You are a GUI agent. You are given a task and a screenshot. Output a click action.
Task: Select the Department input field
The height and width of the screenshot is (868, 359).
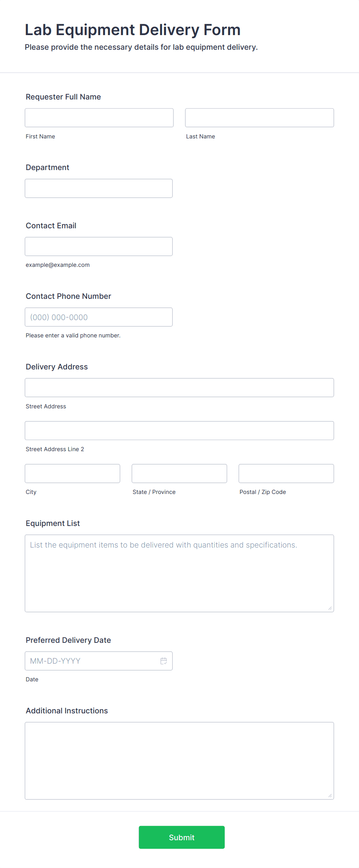(x=99, y=188)
